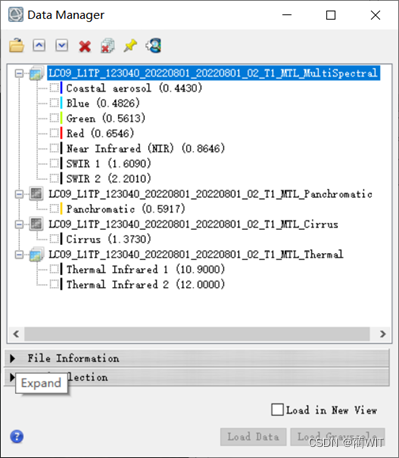This screenshot has height=458, width=399.
Task: Click the scroll left arrow
Action: [x=16, y=334]
